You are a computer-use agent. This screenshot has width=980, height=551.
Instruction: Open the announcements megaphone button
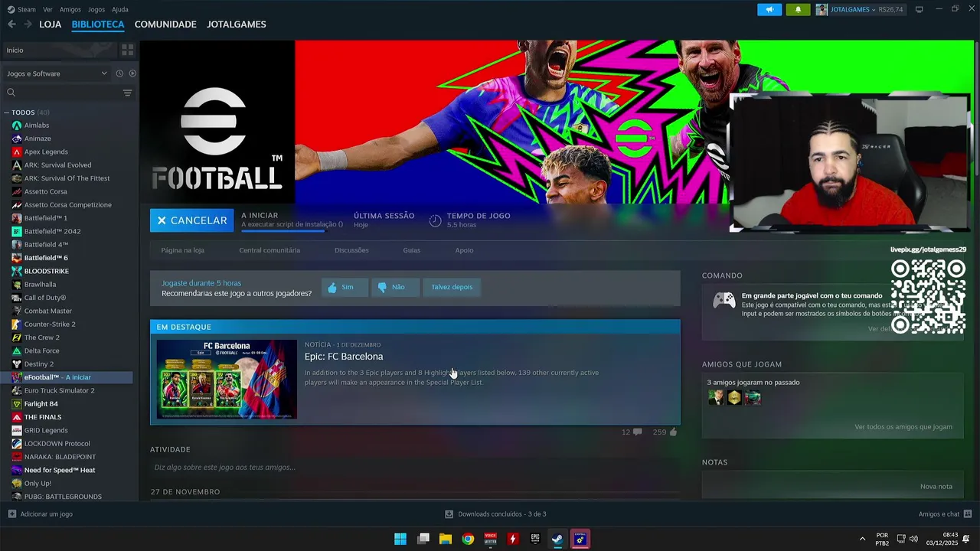pyautogui.click(x=769, y=10)
